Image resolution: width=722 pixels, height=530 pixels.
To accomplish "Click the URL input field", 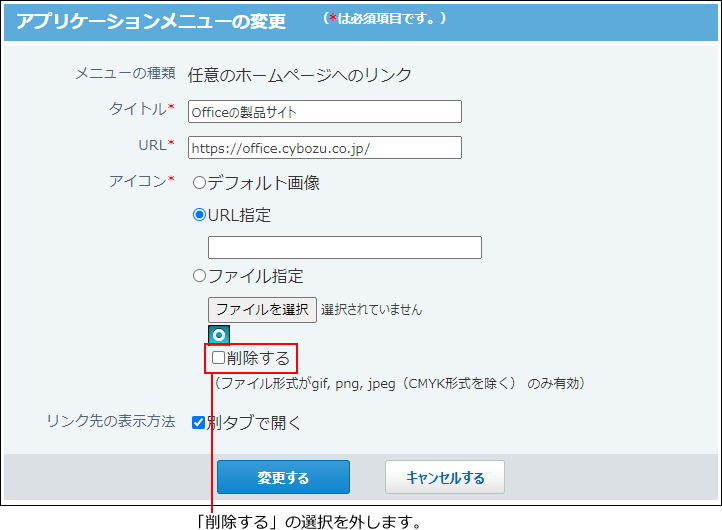I will [x=325, y=148].
